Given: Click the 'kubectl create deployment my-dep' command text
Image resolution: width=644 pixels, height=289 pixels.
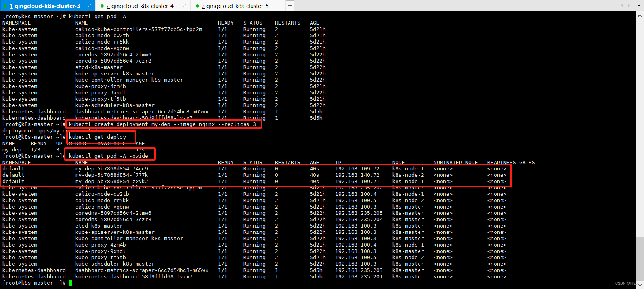Looking at the screenshot, I should 162,124.
